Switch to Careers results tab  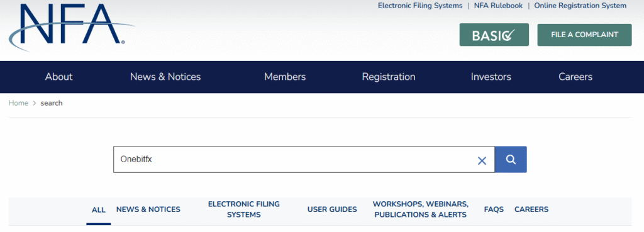[531, 209]
